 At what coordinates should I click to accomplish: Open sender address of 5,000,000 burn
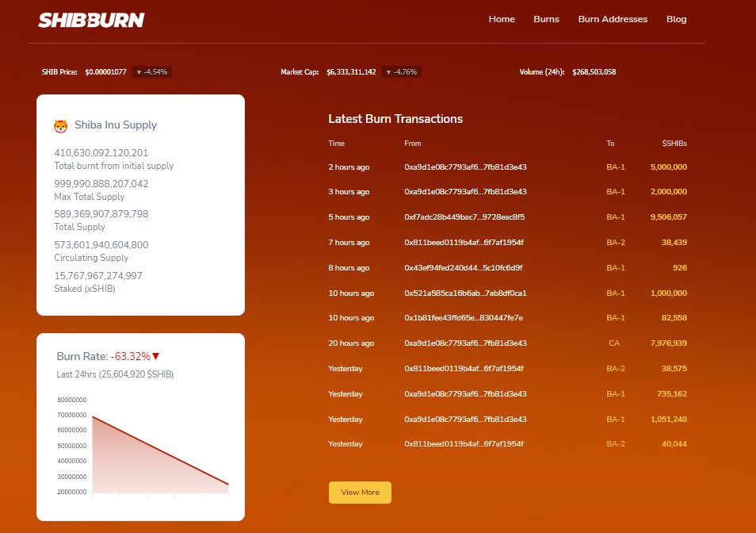(x=465, y=167)
